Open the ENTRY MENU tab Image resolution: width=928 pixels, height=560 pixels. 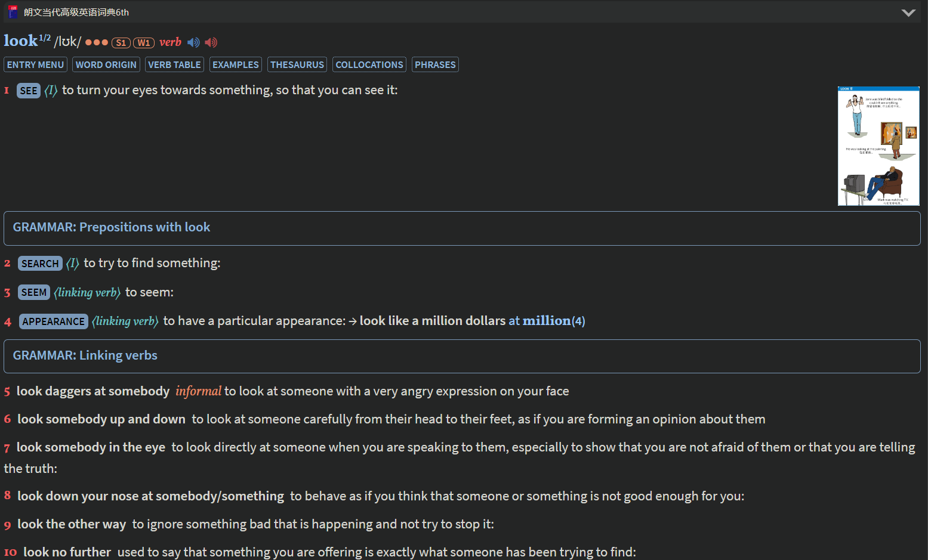pyautogui.click(x=35, y=64)
